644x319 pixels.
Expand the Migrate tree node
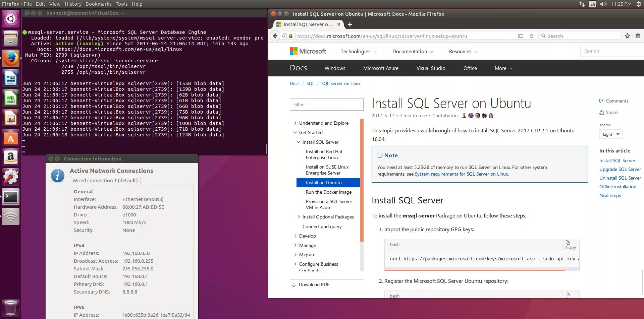click(x=295, y=255)
